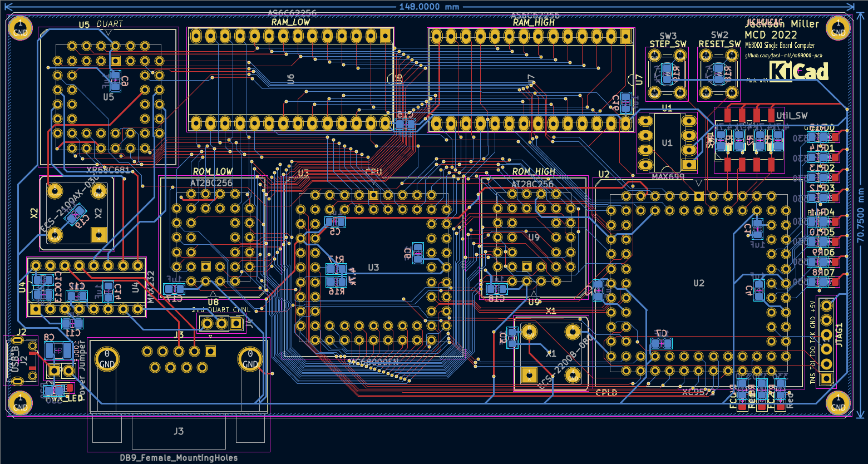Select the C12 capacitor footprint

pyautogui.click(x=76, y=296)
